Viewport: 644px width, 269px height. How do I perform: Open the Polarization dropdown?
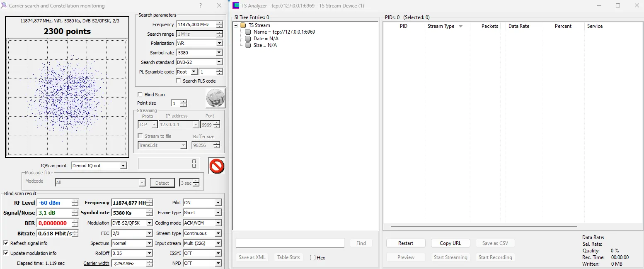[x=219, y=43]
